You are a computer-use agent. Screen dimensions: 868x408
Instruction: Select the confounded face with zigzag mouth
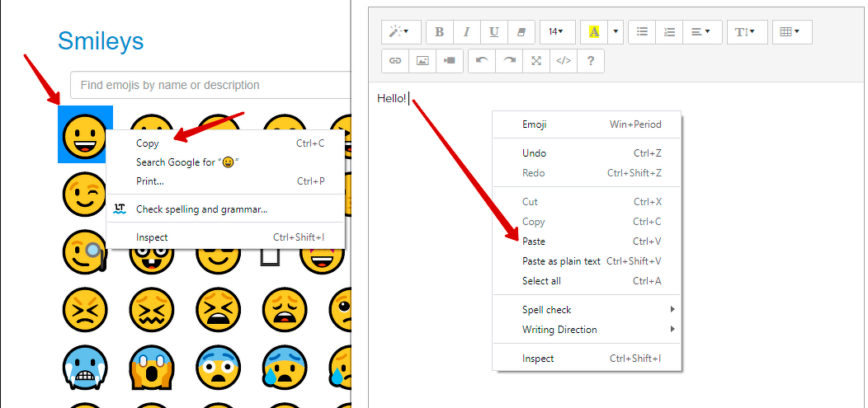(152, 309)
